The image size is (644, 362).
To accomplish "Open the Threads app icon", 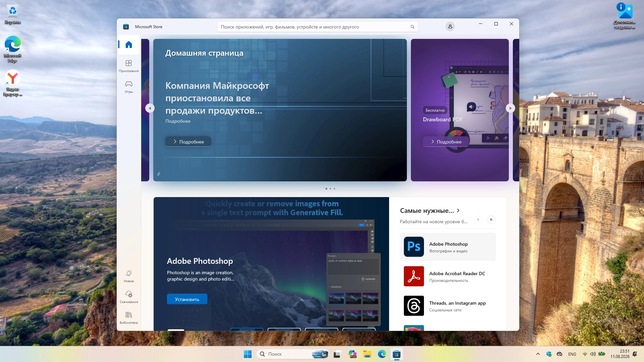I will [414, 306].
